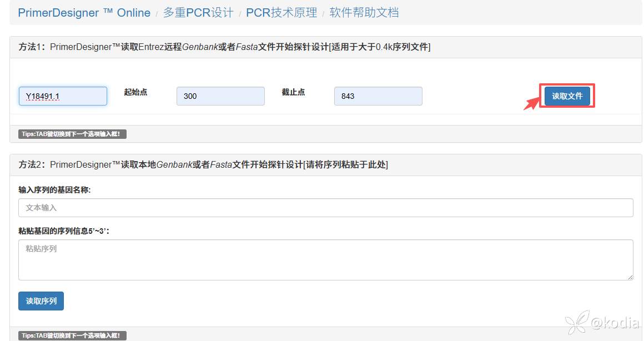The height and width of the screenshot is (341, 644).
Task: Click the 输入序列的基因名称 label
Action: click(54, 190)
